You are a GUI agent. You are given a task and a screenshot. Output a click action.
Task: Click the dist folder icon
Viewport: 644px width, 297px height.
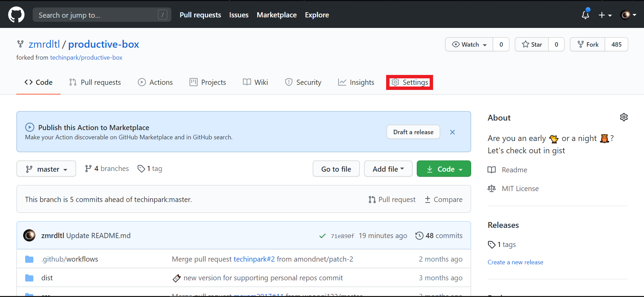29,278
